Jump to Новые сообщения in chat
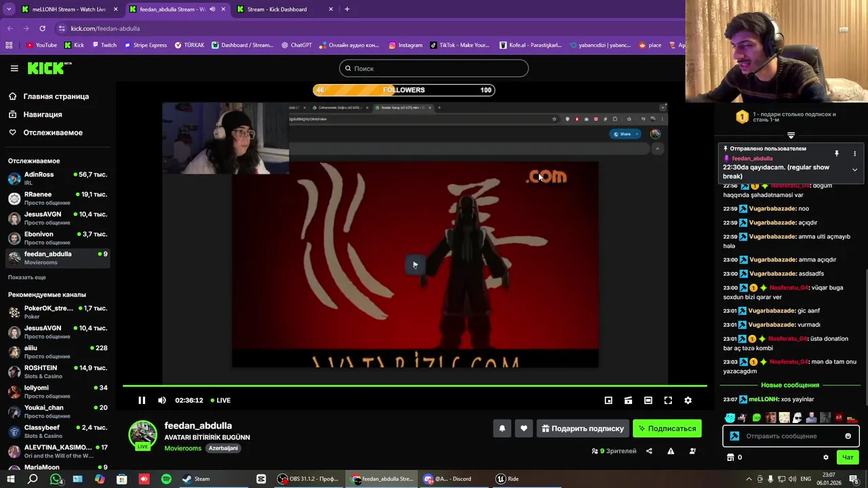Screen dimensions: 868x488 (x=790, y=385)
